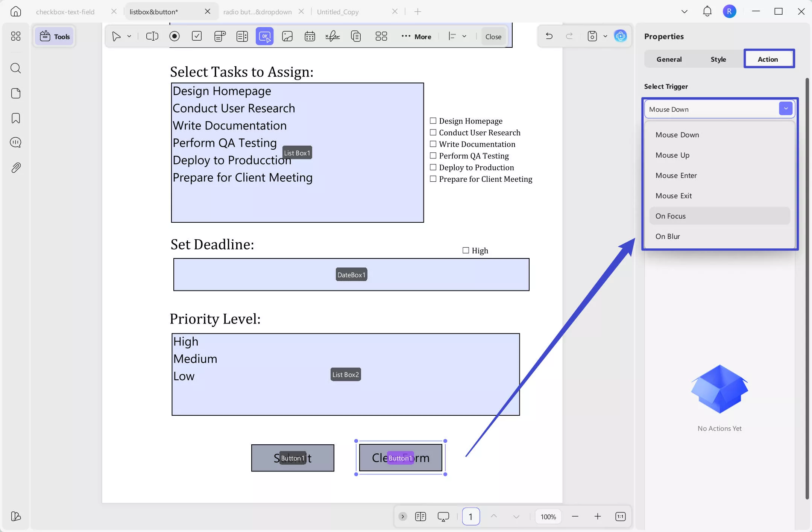Click the page number input field
This screenshot has width=812, height=532.
pyautogui.click(x=471, y=517)
